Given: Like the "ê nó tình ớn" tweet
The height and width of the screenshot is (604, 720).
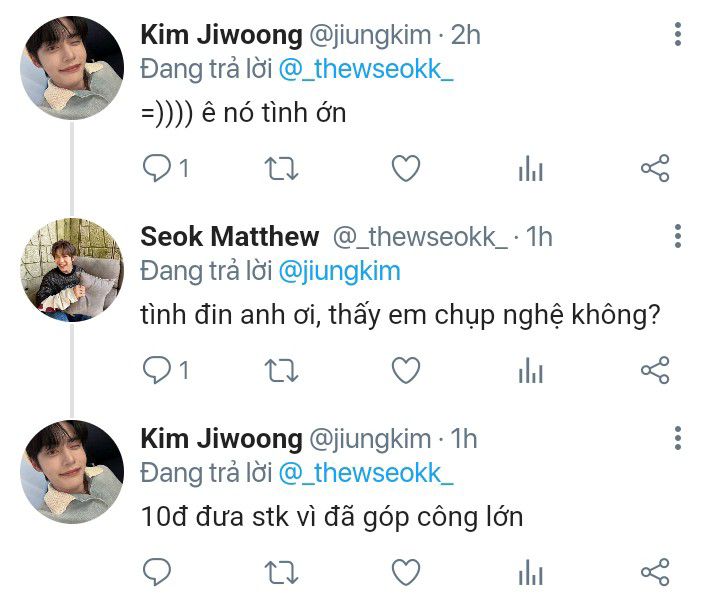Looking at the screenshot, I should click(406, 168).
